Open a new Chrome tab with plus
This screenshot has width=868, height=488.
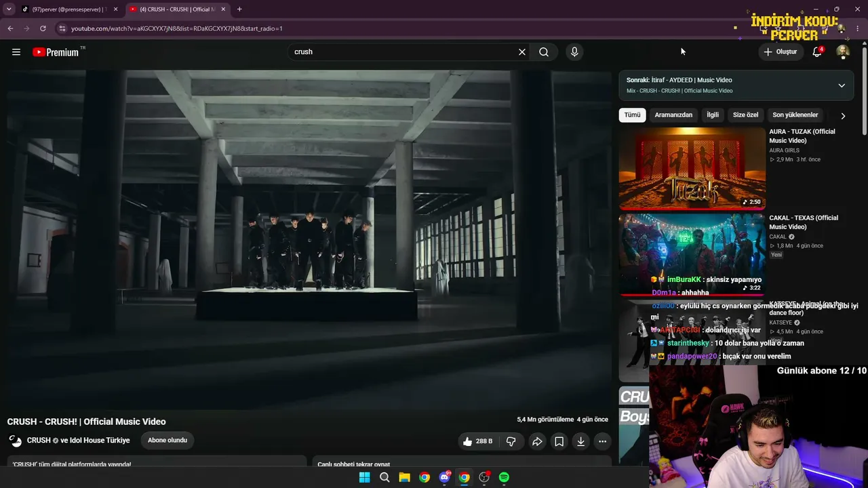(x=239, y=9)
